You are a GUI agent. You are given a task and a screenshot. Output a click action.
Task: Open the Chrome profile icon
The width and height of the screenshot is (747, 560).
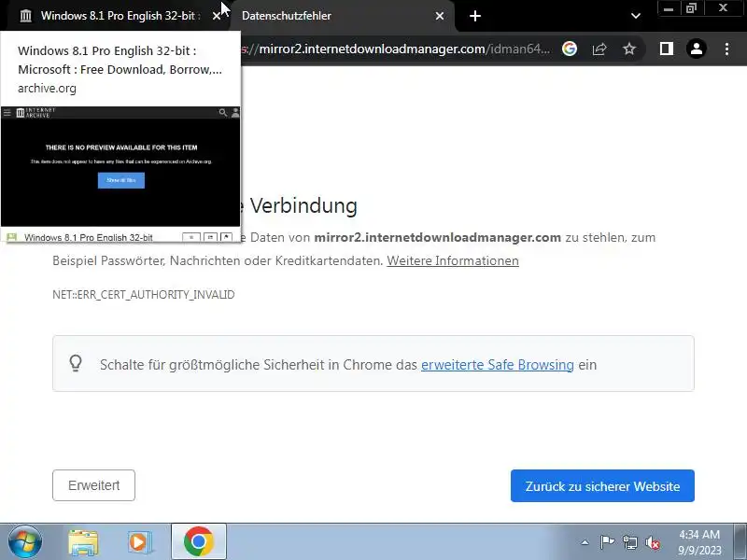(x=697, y=49)
